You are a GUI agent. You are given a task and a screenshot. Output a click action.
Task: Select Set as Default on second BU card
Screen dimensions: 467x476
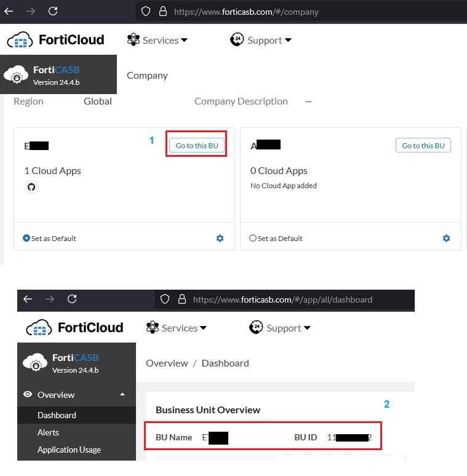pyautogui.click(x=253, y=238)
